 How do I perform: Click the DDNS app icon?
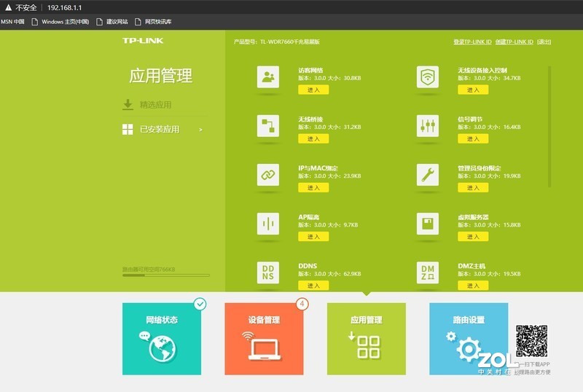click(267, 273)
